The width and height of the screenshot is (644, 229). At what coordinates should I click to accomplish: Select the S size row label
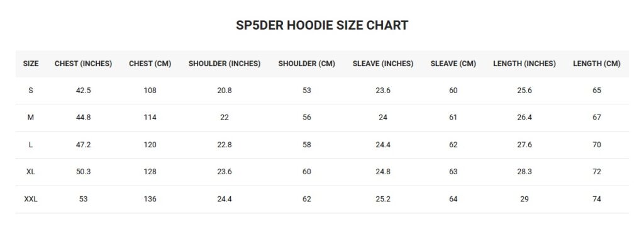coord(31,91)
